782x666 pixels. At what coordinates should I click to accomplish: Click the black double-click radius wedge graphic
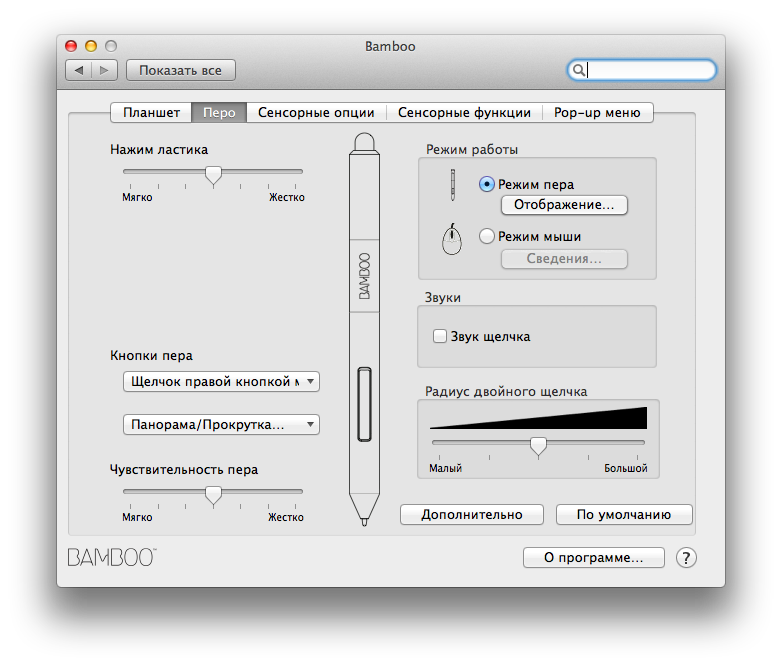539,418
